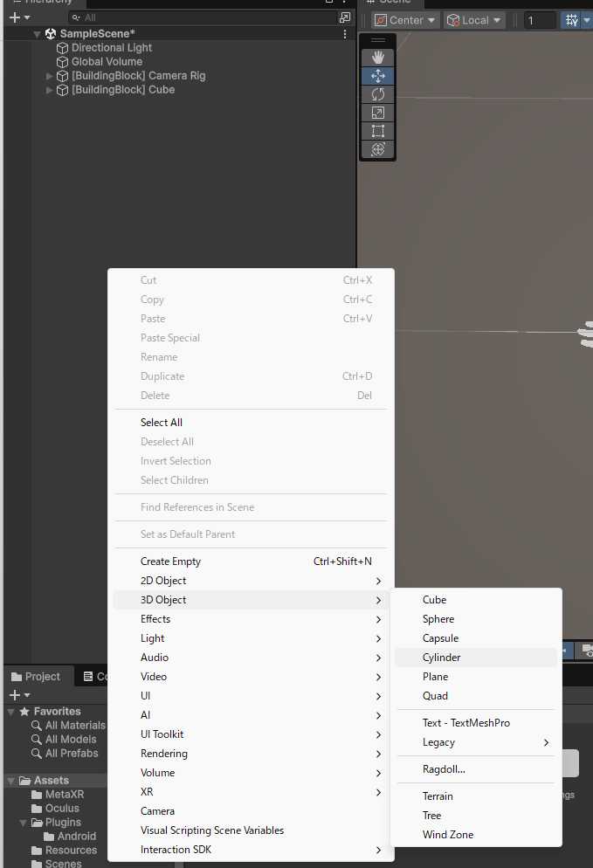
Task: Create a Sphere 3D object
Action: point(476,619)
